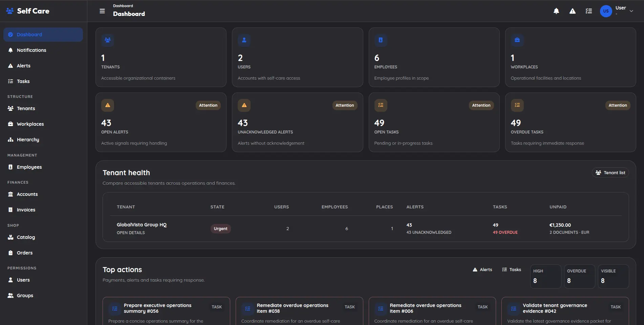This screenshot has height=325, width=644.
Task: Click task icon on evidence #042 card
Action: (514, 309)
